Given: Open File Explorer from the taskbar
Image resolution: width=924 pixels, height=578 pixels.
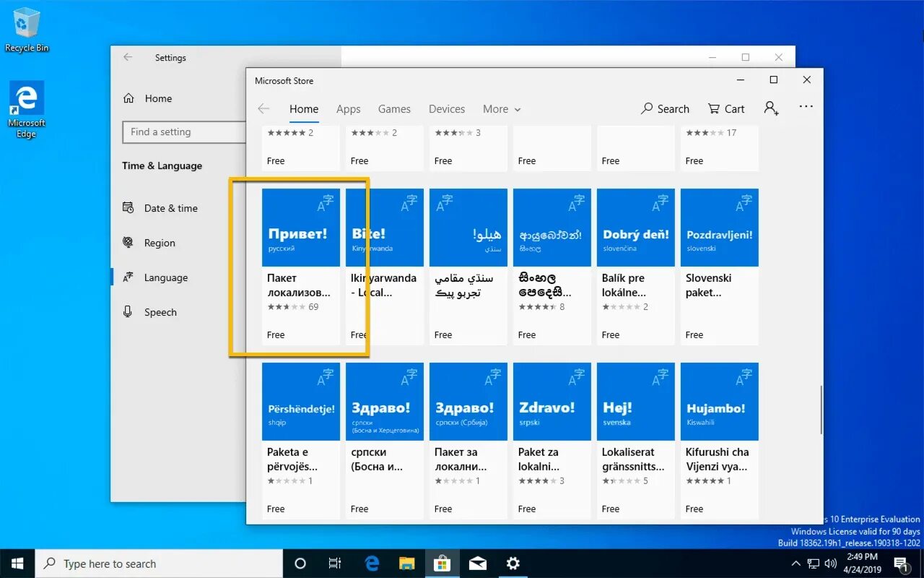Looking at the screenshot, I should [x=407, y=564].
